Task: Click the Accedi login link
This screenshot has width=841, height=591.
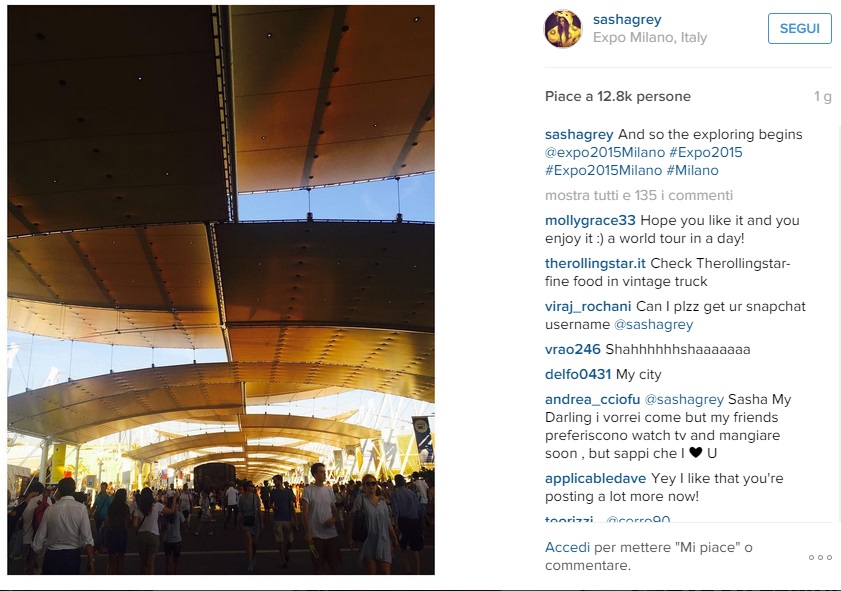Action: (x=567, y=548)
